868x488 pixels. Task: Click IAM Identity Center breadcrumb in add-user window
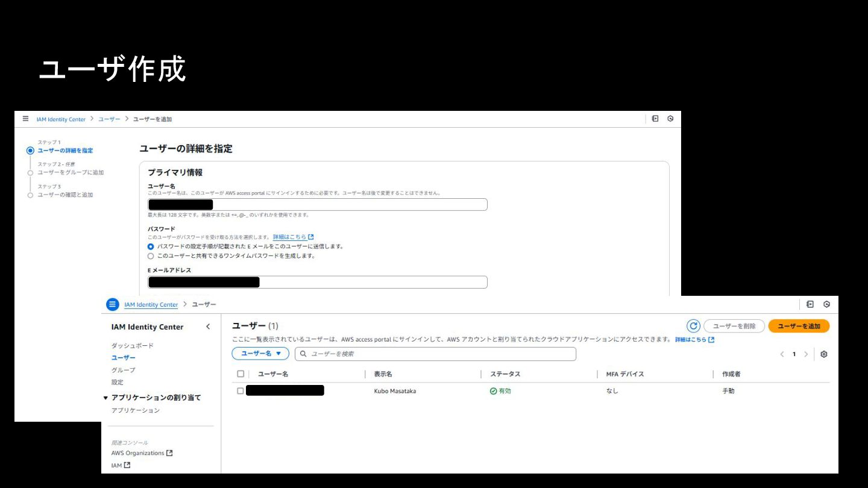pos(61,119)
